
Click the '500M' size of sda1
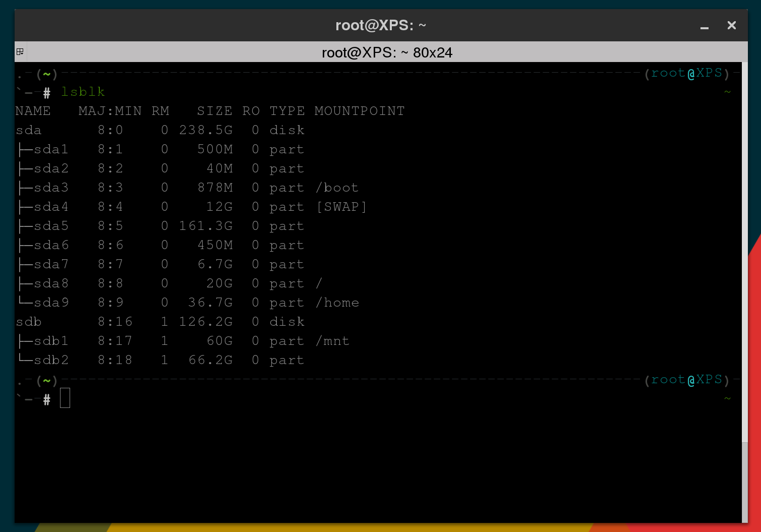[215, 149]
